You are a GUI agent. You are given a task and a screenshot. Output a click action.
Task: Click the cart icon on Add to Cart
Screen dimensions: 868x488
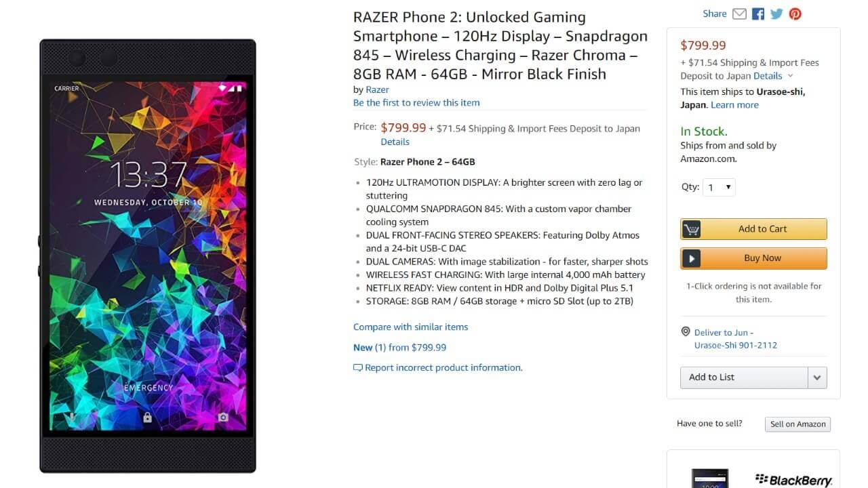(x=691, y=229)
